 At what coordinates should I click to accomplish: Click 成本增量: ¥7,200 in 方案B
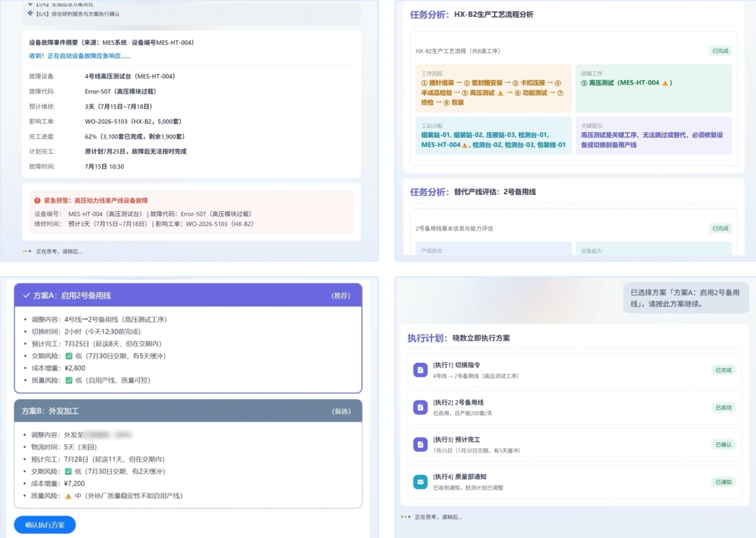pyautogui.click(x=58, y=483)
